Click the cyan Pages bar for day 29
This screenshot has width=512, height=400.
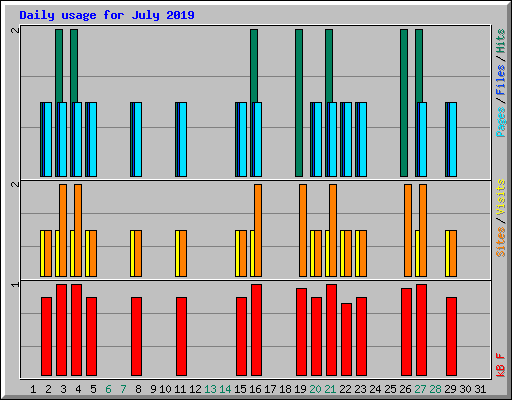(453, 139)
